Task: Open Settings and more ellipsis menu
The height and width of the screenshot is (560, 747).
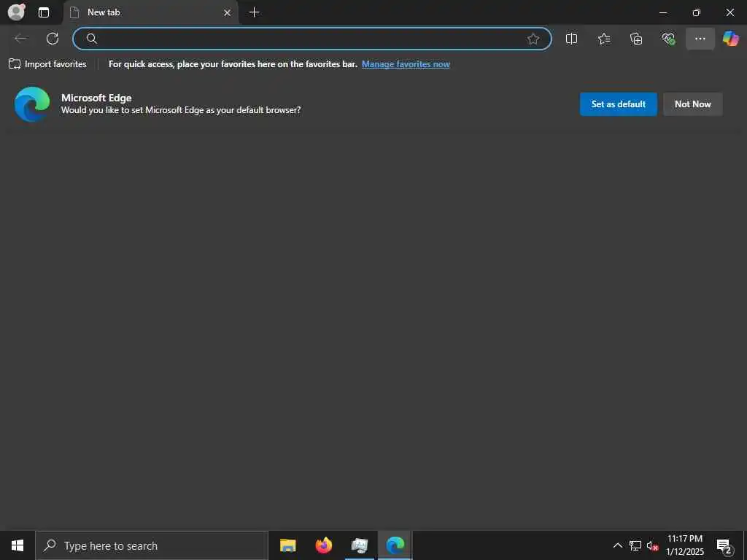Action: [x=700, y=39]
